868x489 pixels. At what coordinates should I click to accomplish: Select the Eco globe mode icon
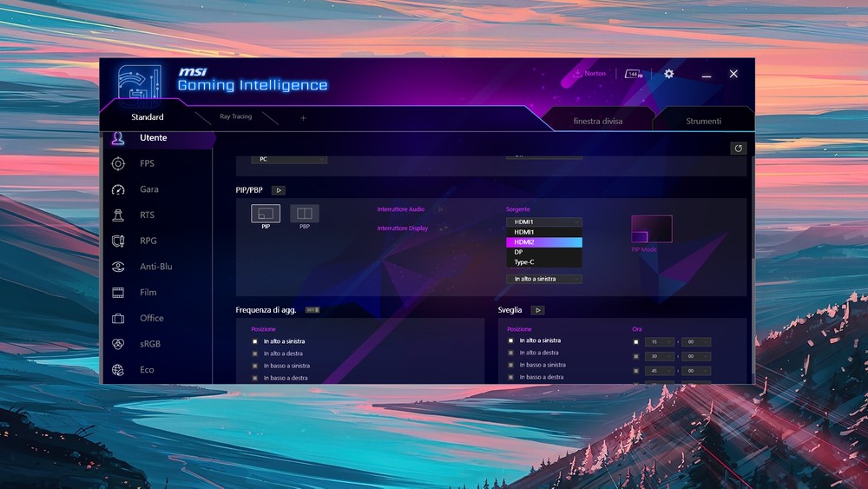(x=118, y=370)
